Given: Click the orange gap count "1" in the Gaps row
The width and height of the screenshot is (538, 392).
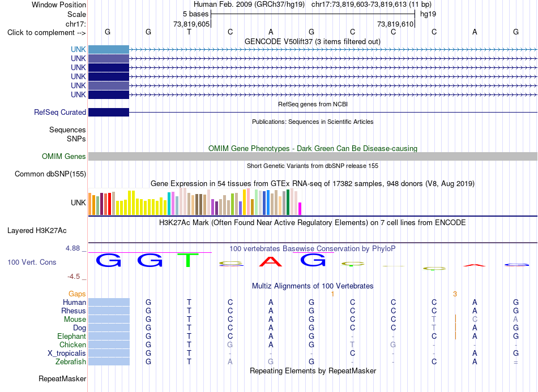Looking at the screenshot, I should pyautogui.click(x=332, y=294).
